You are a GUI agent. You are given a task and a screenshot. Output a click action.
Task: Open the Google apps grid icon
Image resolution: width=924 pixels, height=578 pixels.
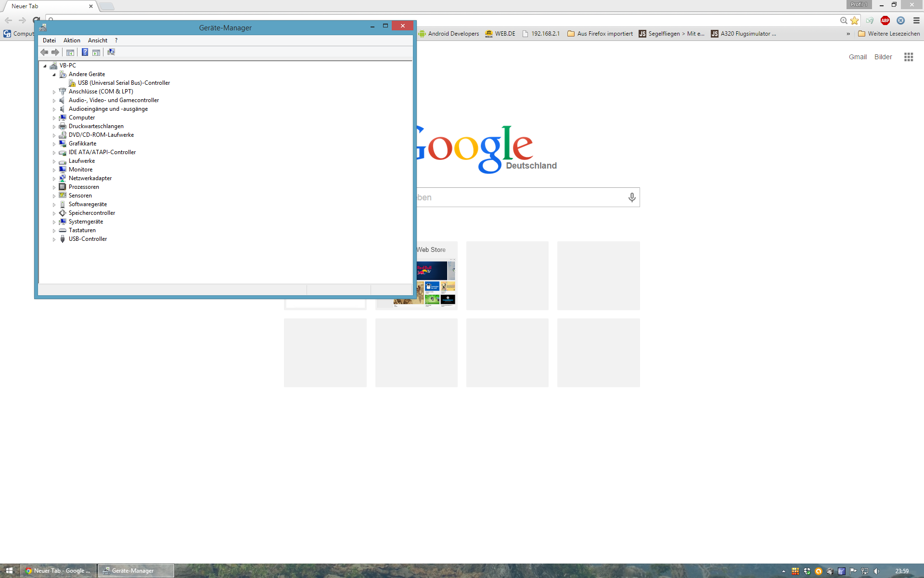click(x=908, y=57)
